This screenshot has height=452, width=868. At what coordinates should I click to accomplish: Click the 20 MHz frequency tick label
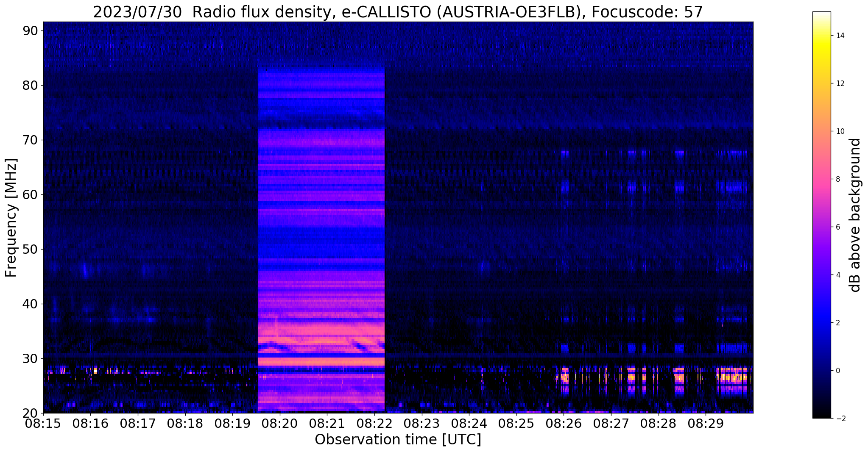pyautogui.click(x=30, y=413)
